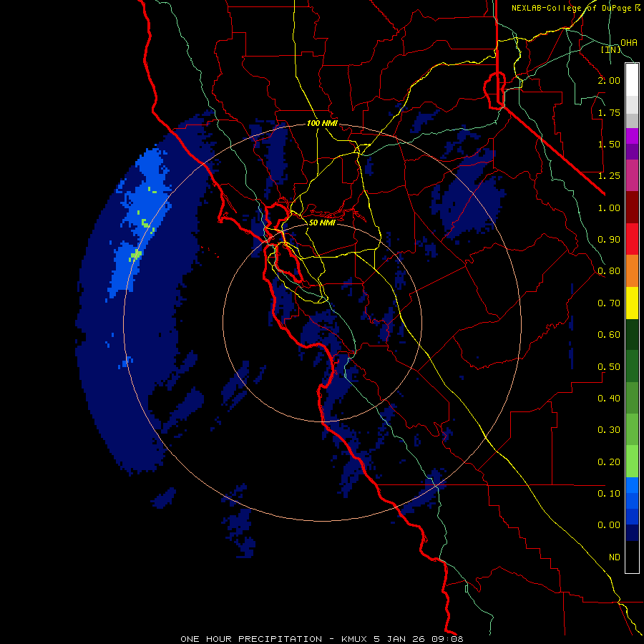Pick the yellow legend swatch at 0.70
This screenshot has height=644, width=644.
pyautogui.click(x=632, y=303)
